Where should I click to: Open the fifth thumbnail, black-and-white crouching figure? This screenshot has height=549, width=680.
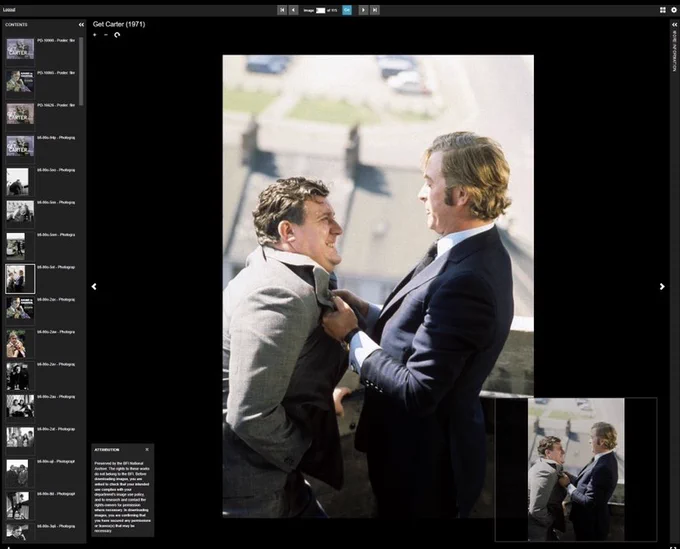(x=17, y=182)
